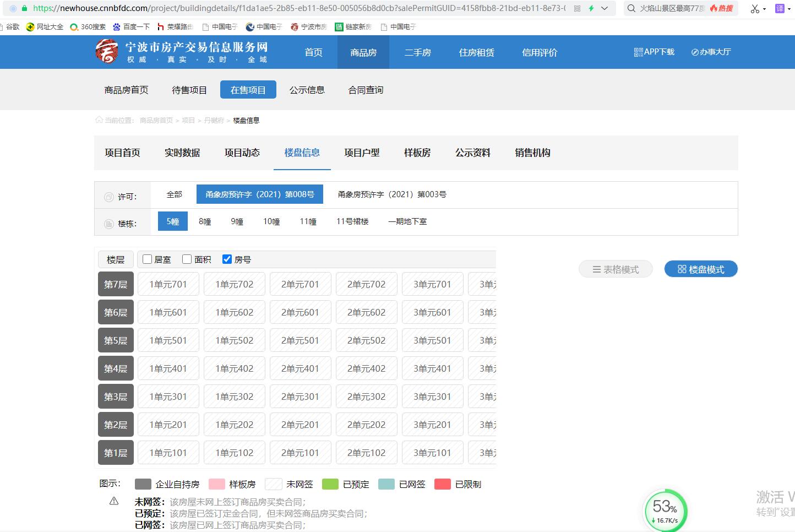Expand the address bar dropdown arrow
This screenshot has width=795, height=532.
[x=605, y=8]
